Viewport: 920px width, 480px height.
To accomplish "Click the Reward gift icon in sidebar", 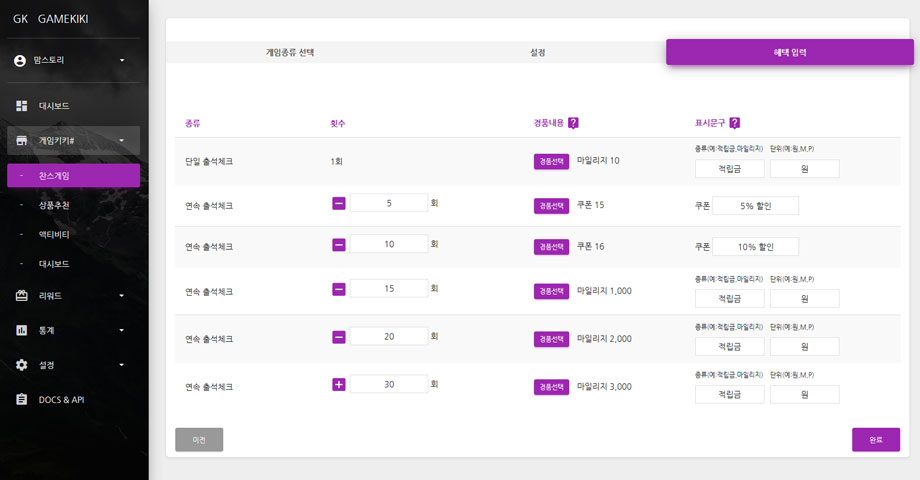I will coord(21,295).
